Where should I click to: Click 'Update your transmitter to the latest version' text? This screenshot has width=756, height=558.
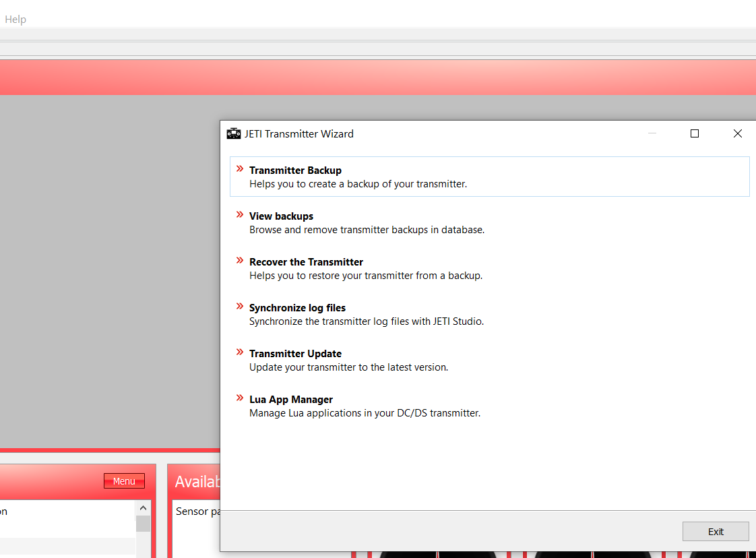pyautogui.click(x=348, y=367)
